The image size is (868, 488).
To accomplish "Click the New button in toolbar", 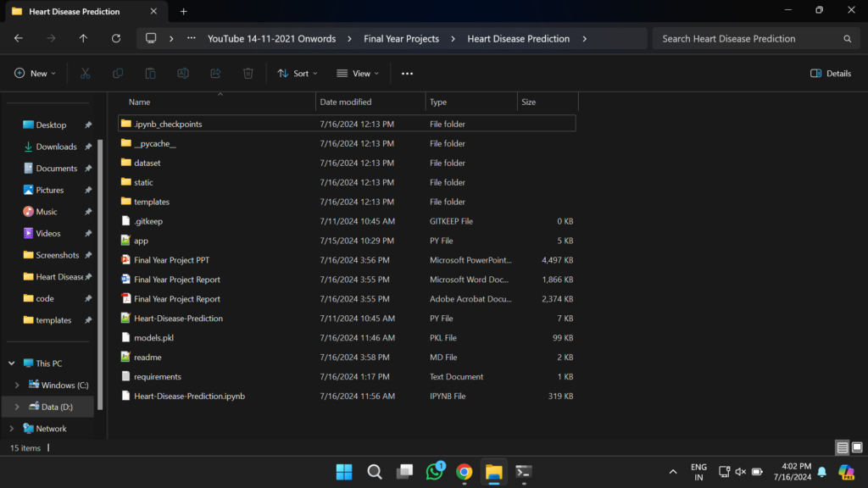I will [35, 74].
